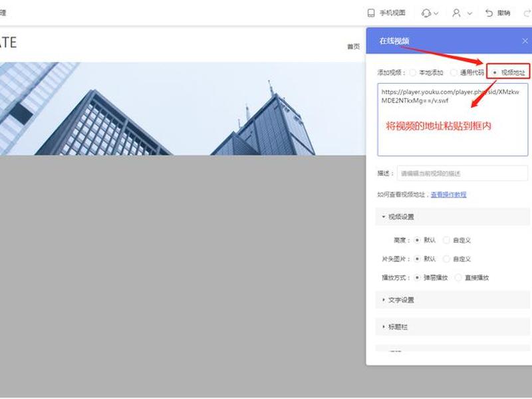Open the user account dropdown
This screenshot has width=532, height=399.
click(x=469, y=13)
